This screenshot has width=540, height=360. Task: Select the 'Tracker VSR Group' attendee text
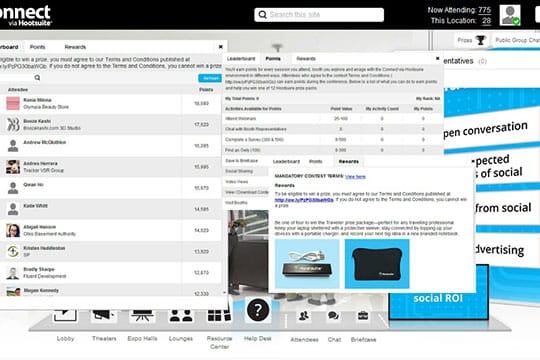[43, 171]
